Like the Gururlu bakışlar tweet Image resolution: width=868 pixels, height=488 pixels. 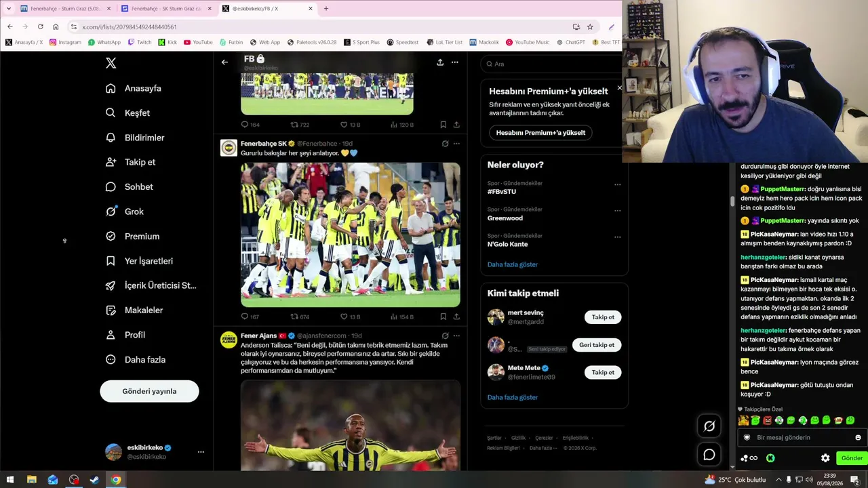pos(350,317)
